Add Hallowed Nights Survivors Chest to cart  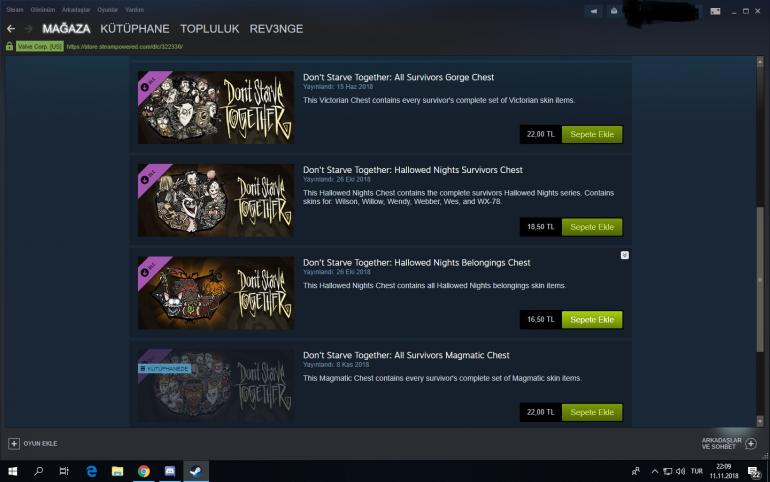pos(592,227)
